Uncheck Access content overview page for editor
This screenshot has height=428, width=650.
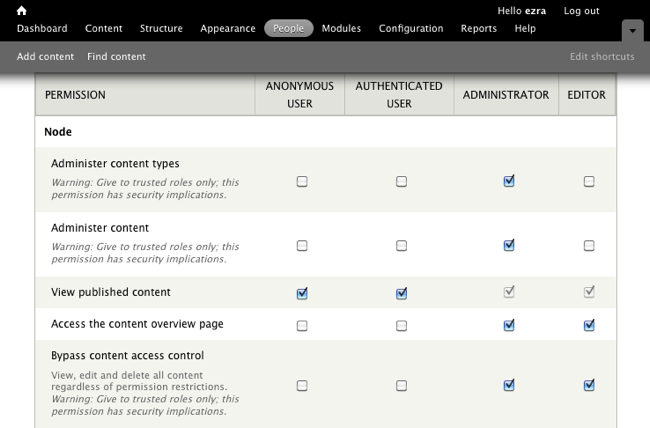click(x=589, y=325)
